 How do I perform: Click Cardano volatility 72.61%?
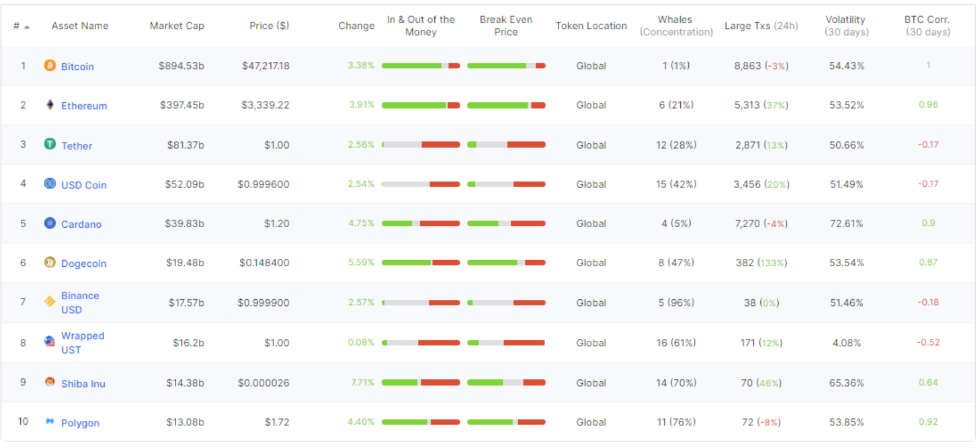tap(846, 223)
